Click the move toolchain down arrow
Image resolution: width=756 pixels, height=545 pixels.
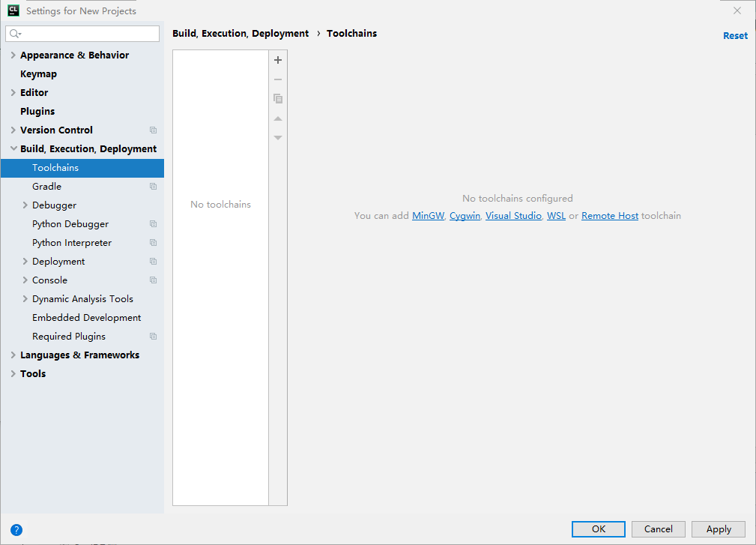pyautogui.click(x=278, y=138)
